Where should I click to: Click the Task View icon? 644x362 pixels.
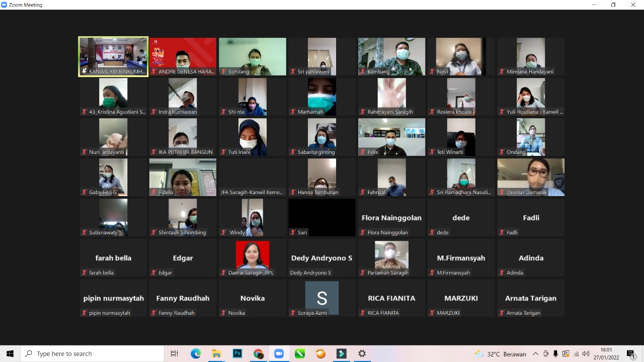[175, 354]
